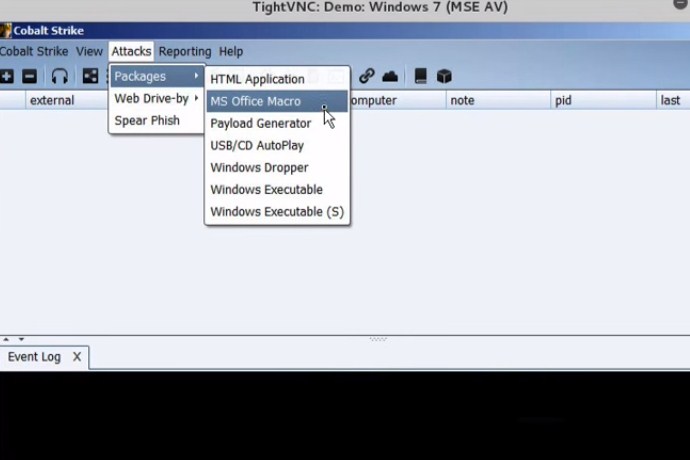
Task: Expand the Packages submenu
Action: point(157,77)
